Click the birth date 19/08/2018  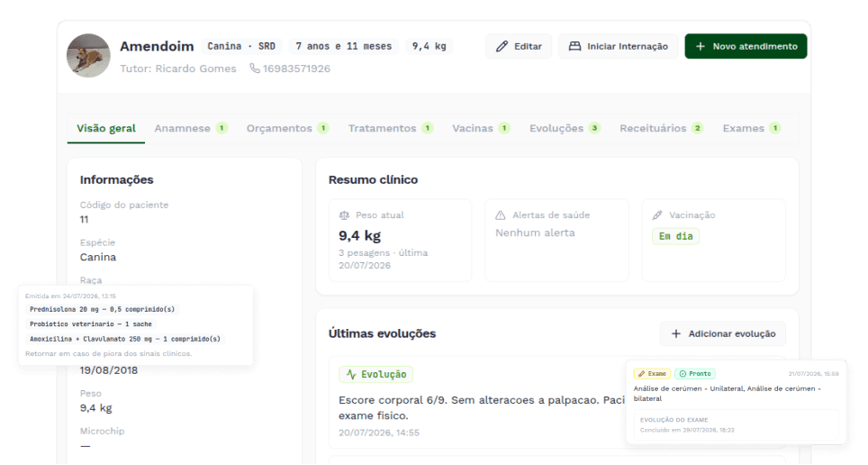108,370
